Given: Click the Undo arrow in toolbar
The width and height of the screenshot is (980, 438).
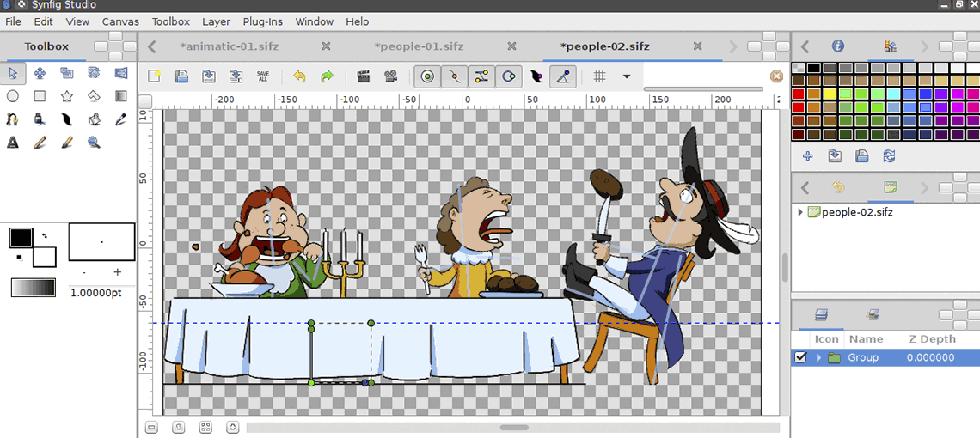Looking at the screenshot, I should [x=299, y=76].
